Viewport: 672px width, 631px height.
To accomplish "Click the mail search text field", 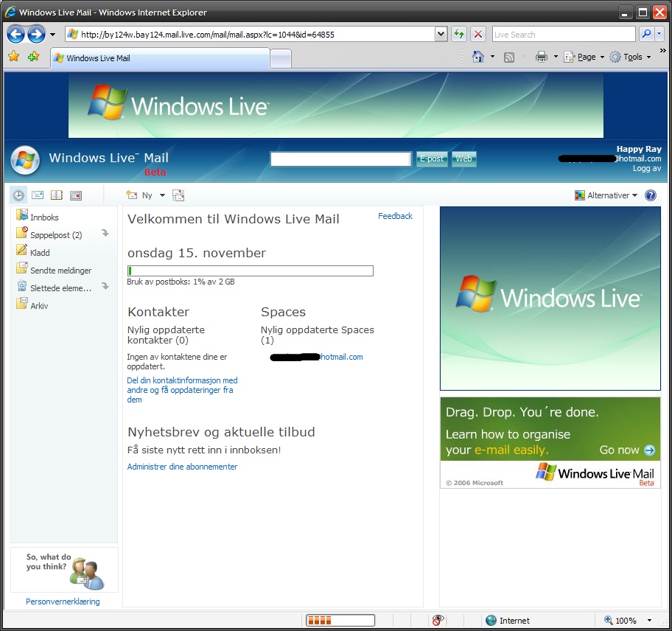I will click(x=340, y=159).
